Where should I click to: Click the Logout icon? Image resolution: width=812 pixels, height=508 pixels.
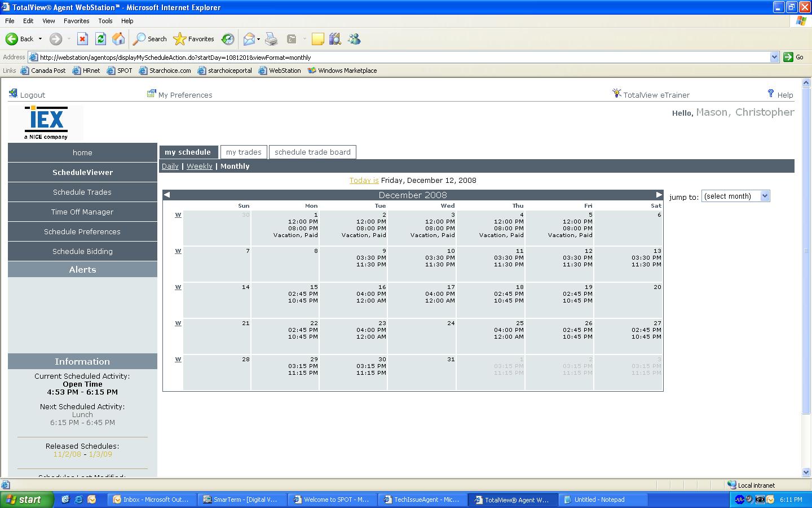tap(13, 94)
